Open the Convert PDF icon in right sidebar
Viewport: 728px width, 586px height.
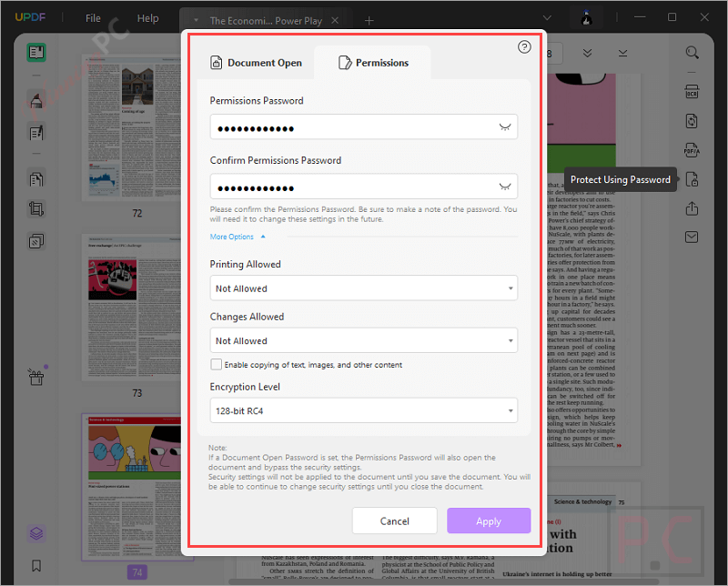coord(692,121)
